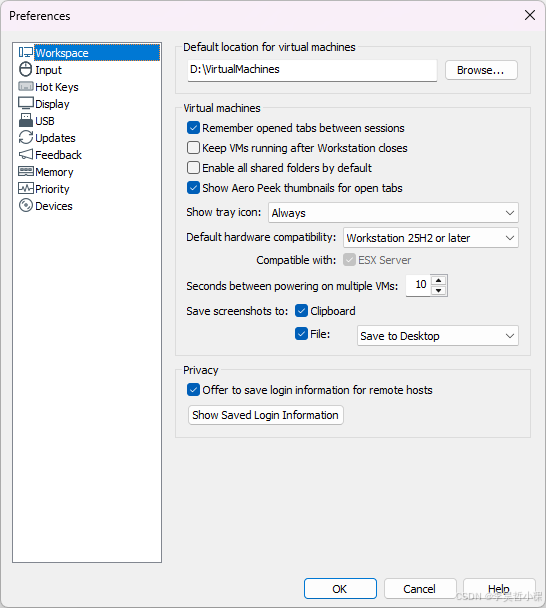546x608 pixels.
Task: Click the Browse button
Action: 481,70
